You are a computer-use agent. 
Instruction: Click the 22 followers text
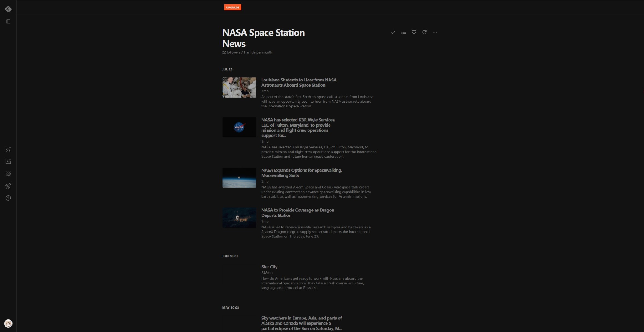[x=231, y=52]
